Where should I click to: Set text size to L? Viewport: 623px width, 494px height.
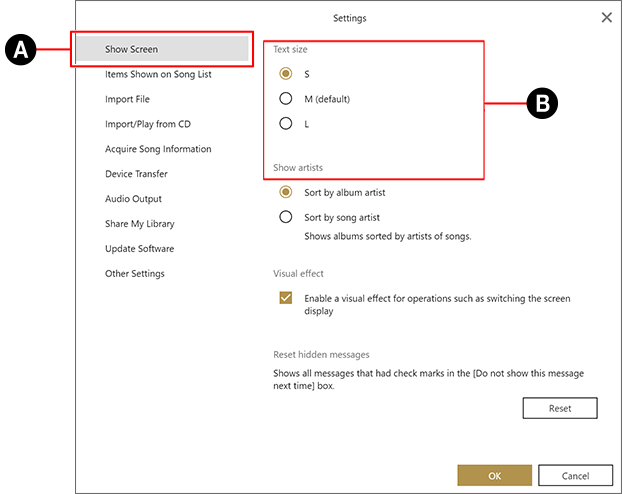pos(286,124)
